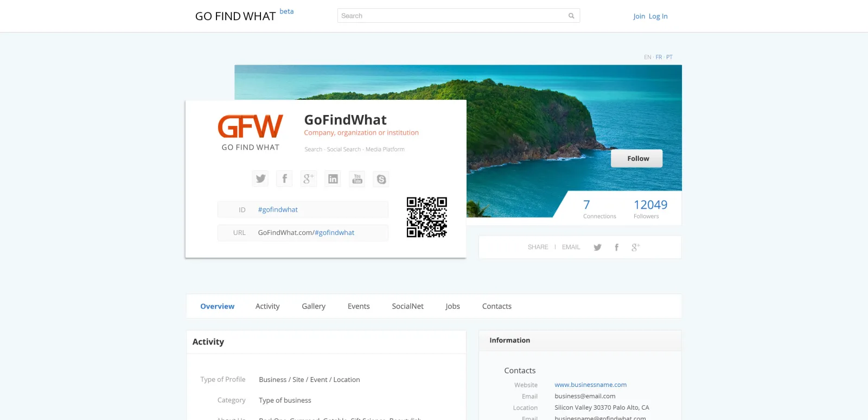
Task: Open the Gallery tab
Action: 314,306
